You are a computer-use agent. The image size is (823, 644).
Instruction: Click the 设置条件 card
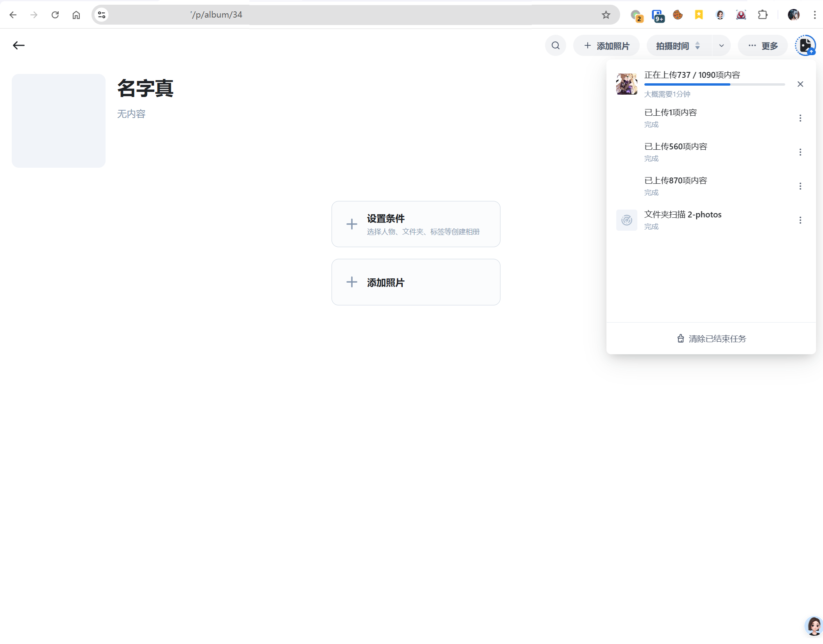click(416, 224)
